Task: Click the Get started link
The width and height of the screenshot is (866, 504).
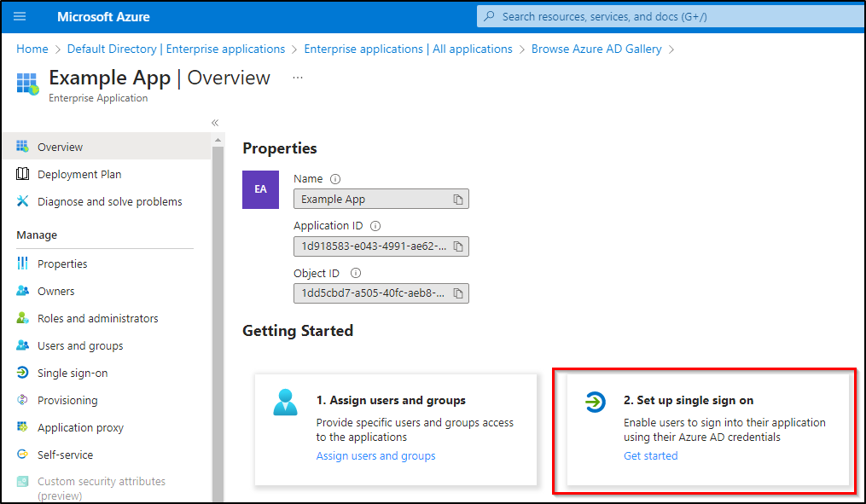Action: (650, 455)
